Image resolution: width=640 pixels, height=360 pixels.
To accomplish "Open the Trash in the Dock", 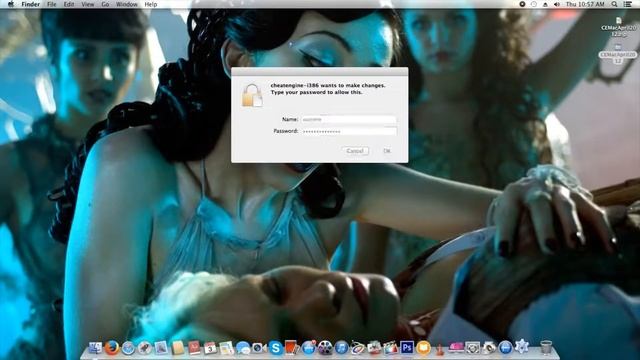I will 546,348.
